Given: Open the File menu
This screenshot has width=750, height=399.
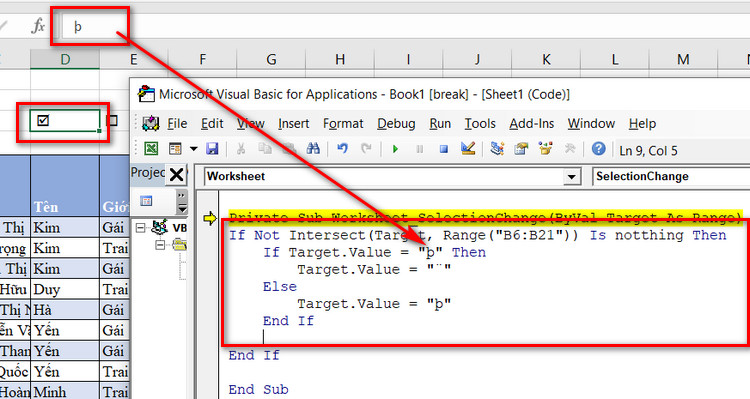Looking at the screenshot, I should coord(177,124).
